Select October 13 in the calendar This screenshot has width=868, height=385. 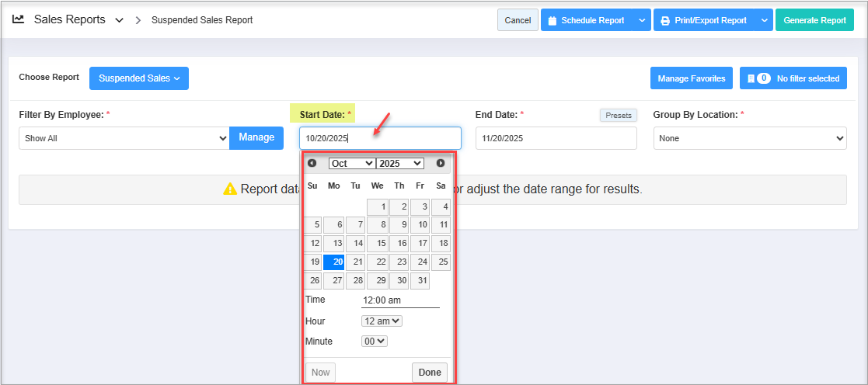click(x=334, y=244)
